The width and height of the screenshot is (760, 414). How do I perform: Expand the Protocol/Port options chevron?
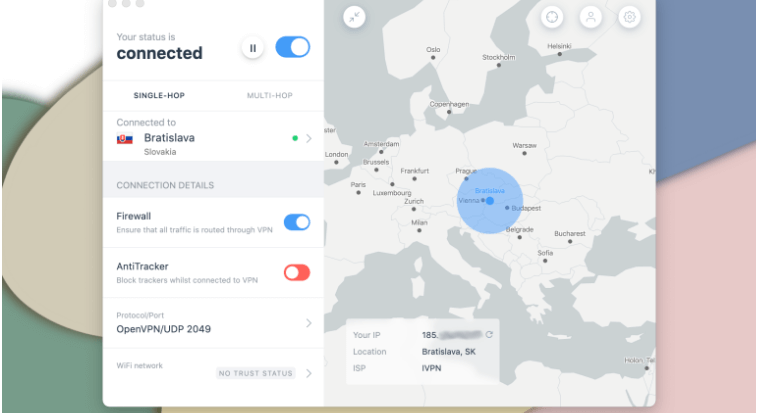(309, 323)
